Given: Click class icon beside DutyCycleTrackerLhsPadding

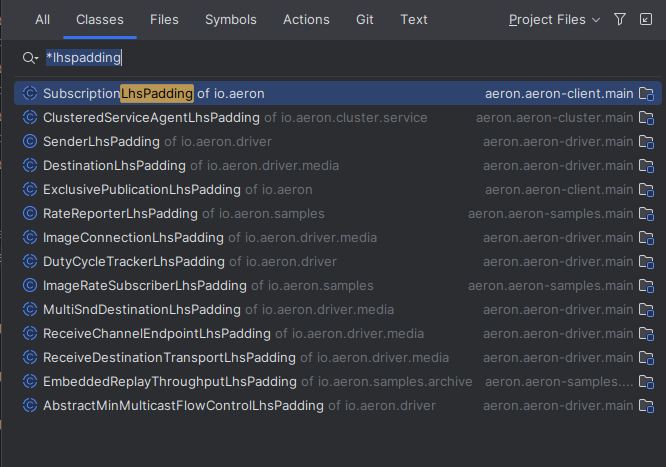Looking at the screenshot, I should pos(30,261).
